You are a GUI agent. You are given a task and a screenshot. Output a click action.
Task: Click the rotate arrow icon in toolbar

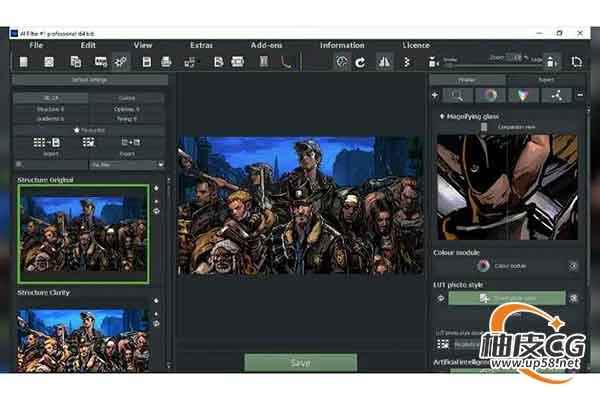(x=361, y=62)
